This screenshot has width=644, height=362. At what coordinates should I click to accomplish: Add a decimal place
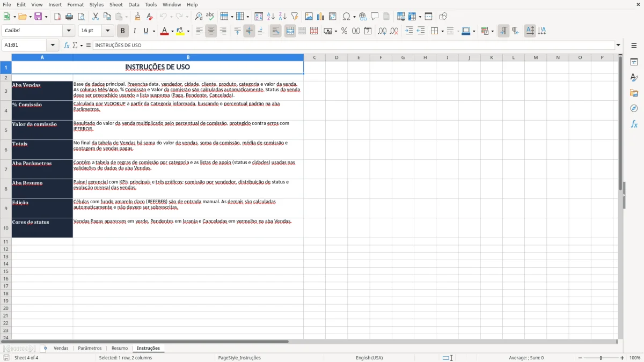[382, 31]
